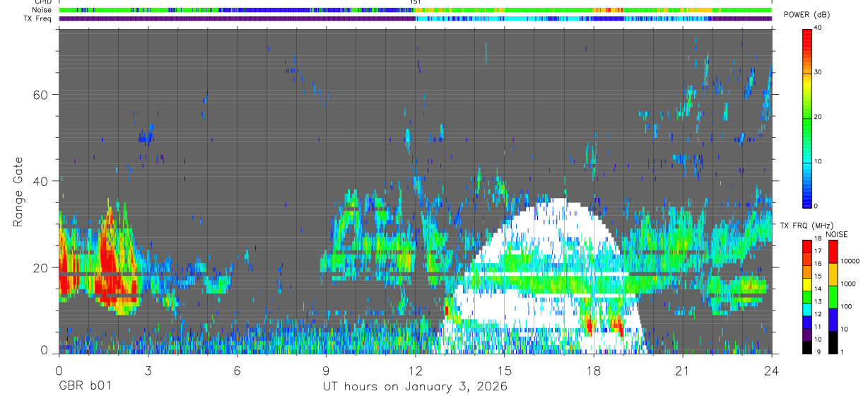Click the 6 tick on UT hours axis
868x401 pixels.
point(237,370)
